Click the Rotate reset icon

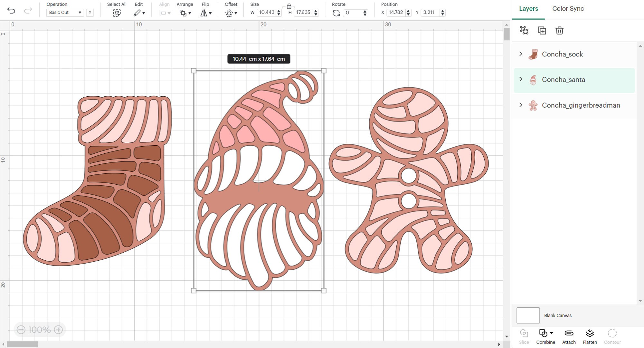coord(337,13)
